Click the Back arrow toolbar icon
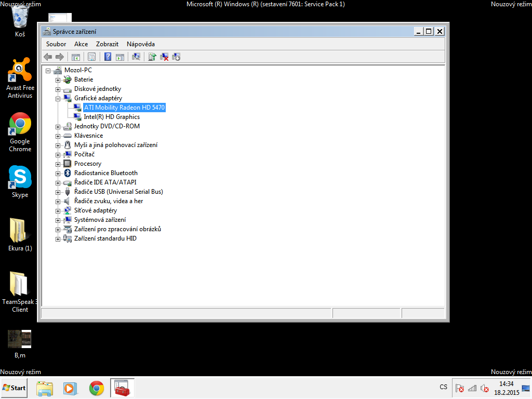The height and width of the screenshot is (399, 532). pos(48,57)
